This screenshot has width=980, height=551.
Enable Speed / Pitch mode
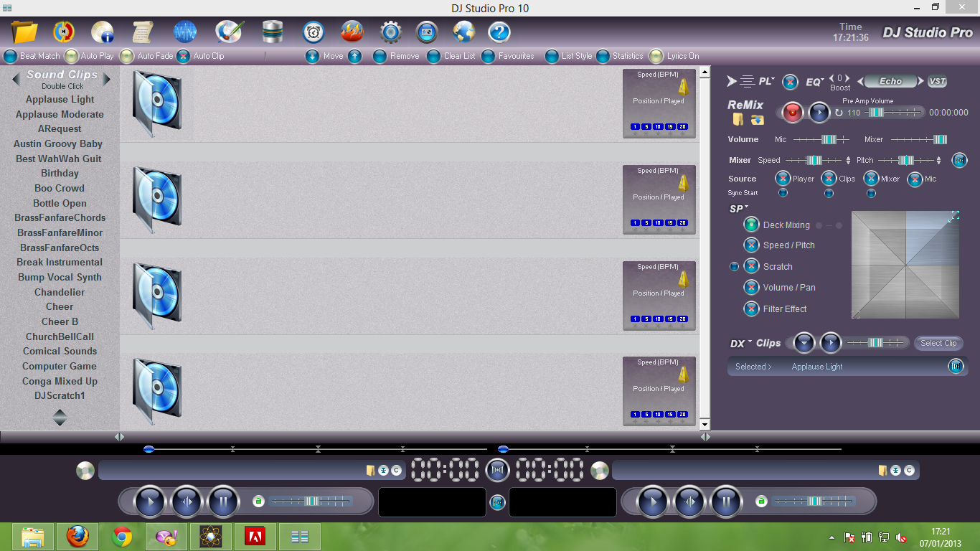(x=751, y=245)
